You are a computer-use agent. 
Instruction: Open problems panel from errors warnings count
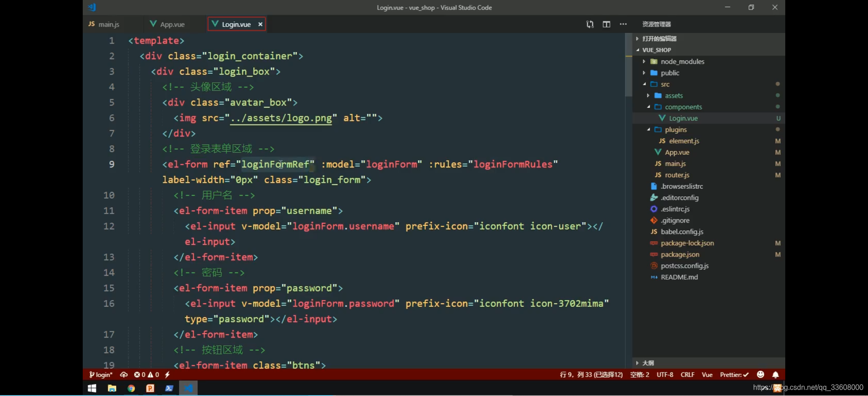pyautogui.click(x=146, y=375)
